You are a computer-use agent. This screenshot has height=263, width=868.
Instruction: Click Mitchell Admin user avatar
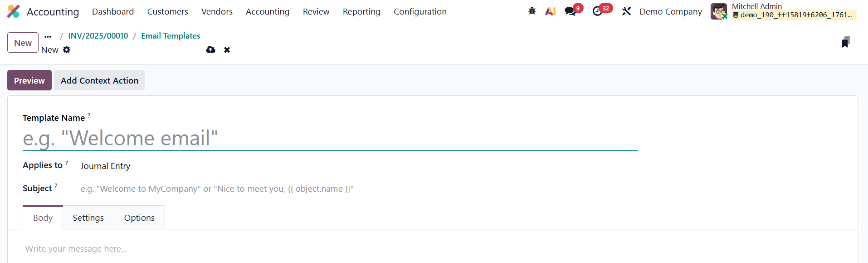[719, 11]
